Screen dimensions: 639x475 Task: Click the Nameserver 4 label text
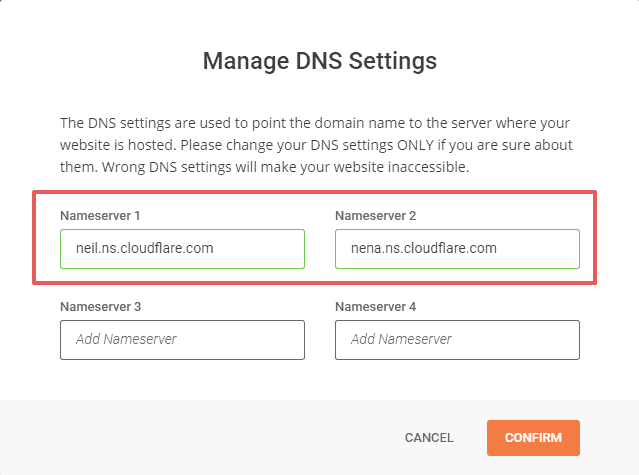375,306
